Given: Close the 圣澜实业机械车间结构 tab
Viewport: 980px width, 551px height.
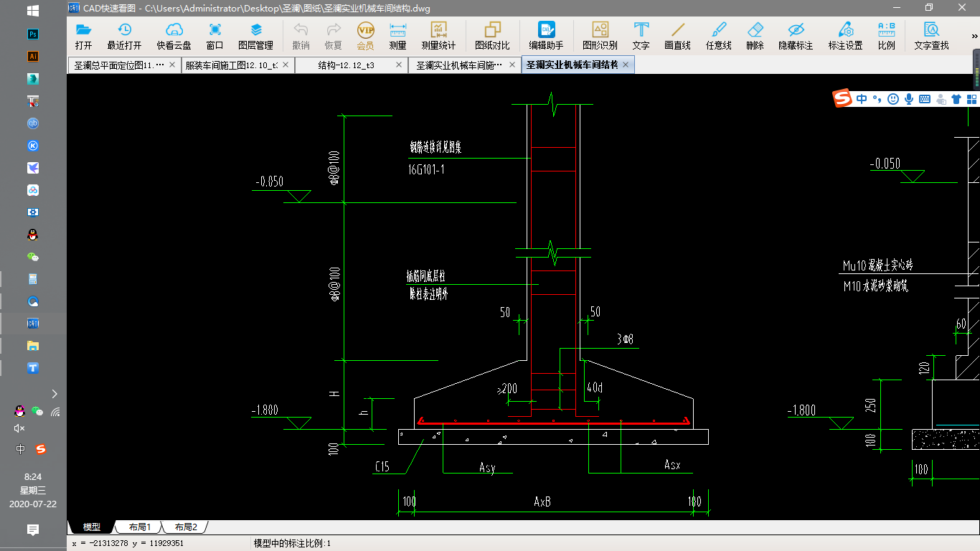Looking at the screenshot, I should coord(626,65).
